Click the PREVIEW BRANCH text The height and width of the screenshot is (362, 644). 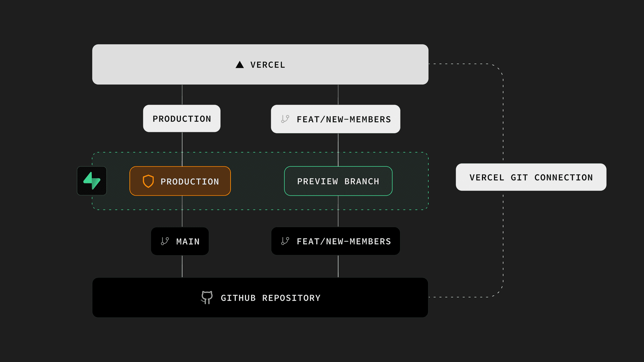point(338,181)
